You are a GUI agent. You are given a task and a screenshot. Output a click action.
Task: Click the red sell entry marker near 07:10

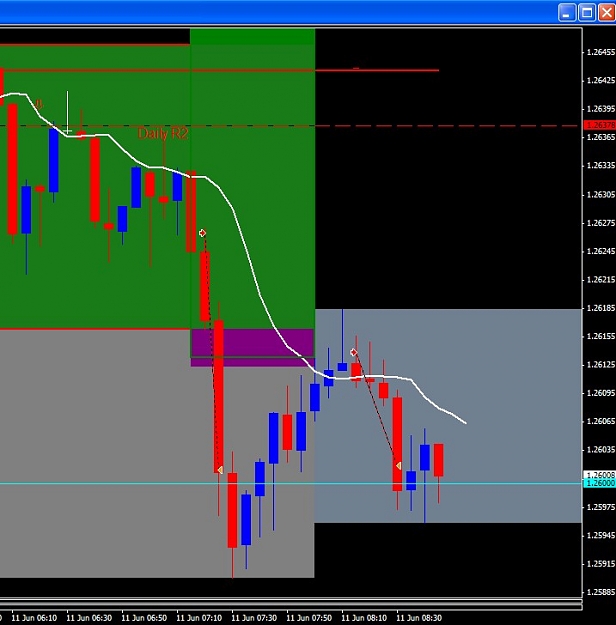point(203,233)
